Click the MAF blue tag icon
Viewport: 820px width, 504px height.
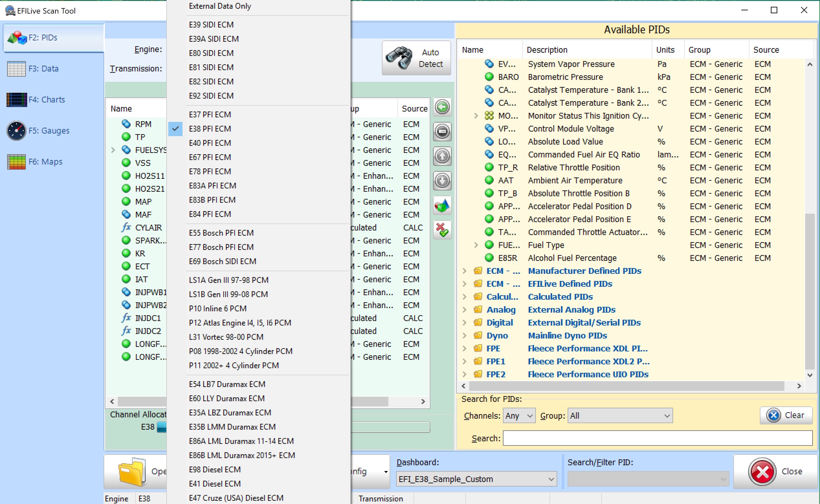pyautogui.click(x=126, y=215)
